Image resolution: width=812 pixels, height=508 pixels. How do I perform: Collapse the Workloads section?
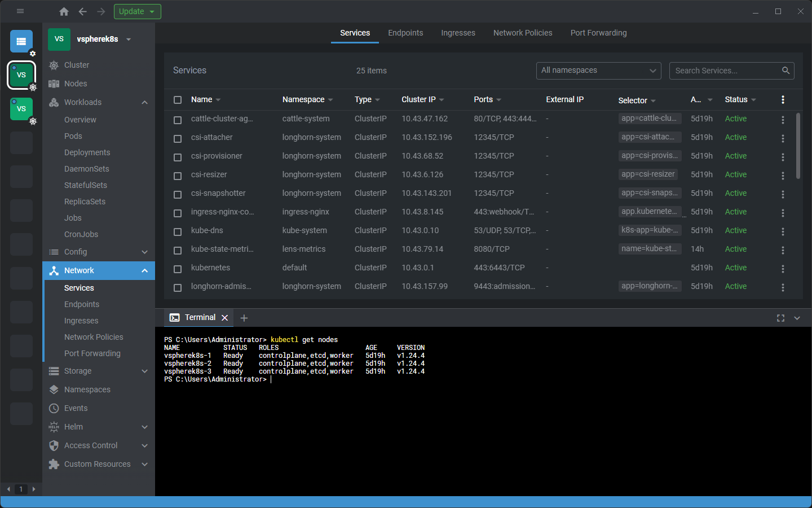(x=144, y=102)
